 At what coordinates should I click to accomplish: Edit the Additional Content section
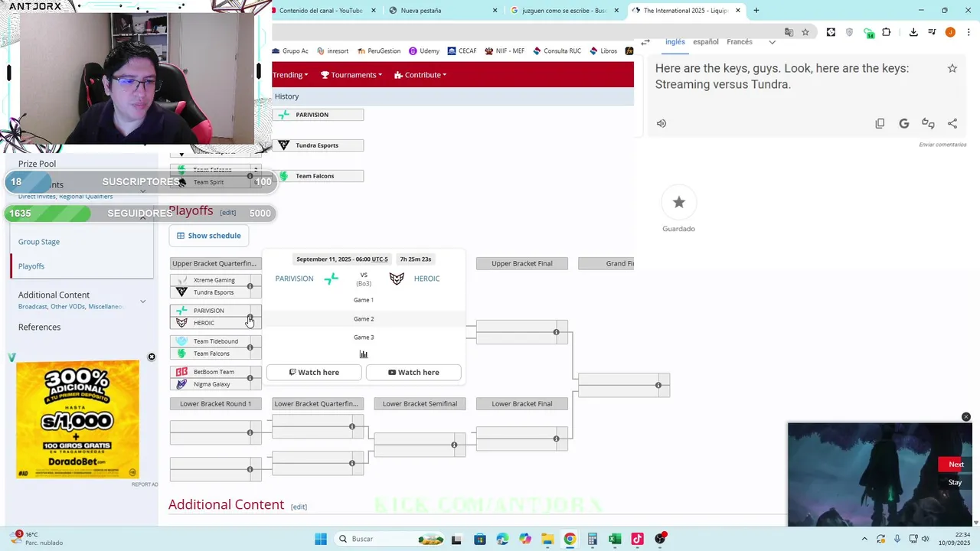pyautogui.click(x=299, y=507)
